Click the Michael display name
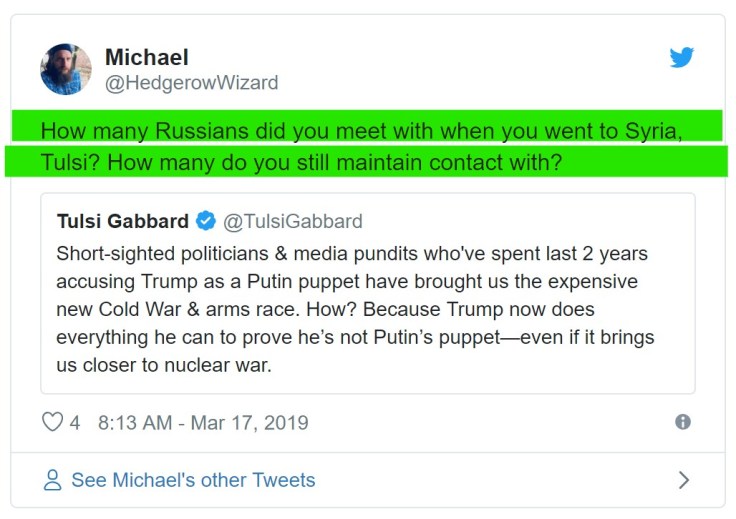 point(146,57)
